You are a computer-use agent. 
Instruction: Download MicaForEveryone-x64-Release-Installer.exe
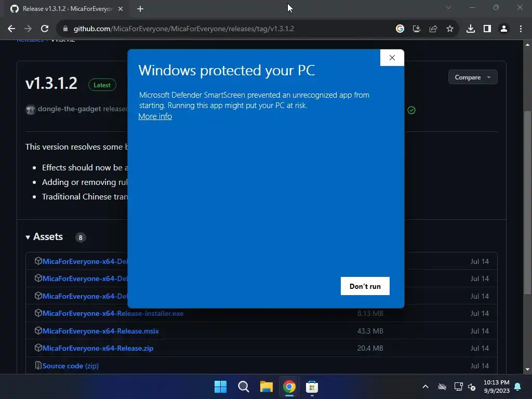pyautogui.click(x=113, y=313)
